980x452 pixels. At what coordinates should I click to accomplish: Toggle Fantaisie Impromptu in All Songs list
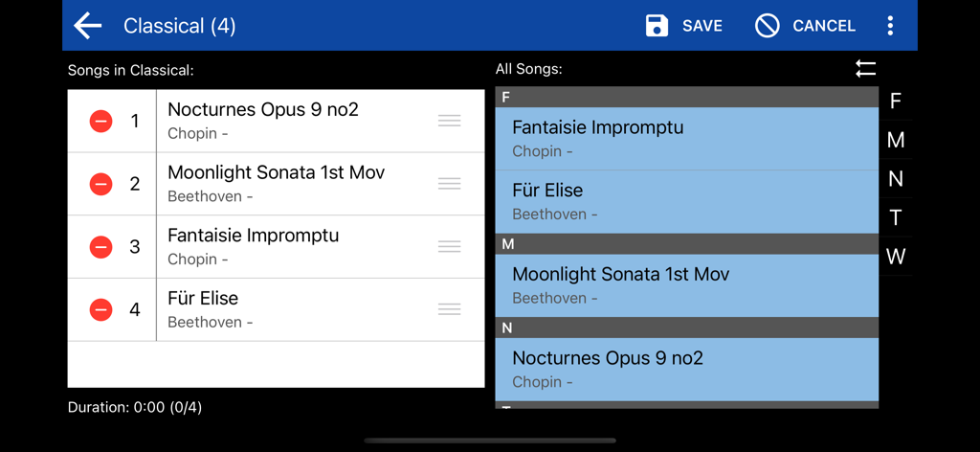686,139
